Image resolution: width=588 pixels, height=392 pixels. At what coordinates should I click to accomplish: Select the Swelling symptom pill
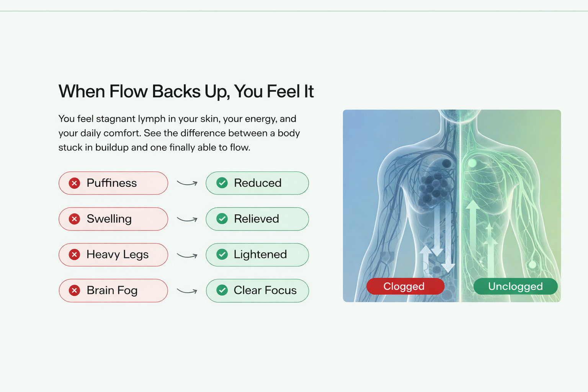[113, 219]
